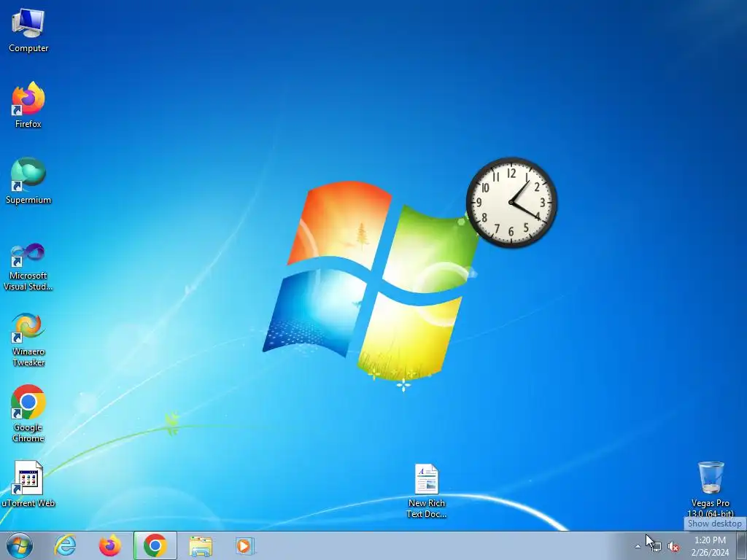Launch Firefox from the taskbar
The width and height of the screenshot is (747, 560).
[x=109, y=545]
